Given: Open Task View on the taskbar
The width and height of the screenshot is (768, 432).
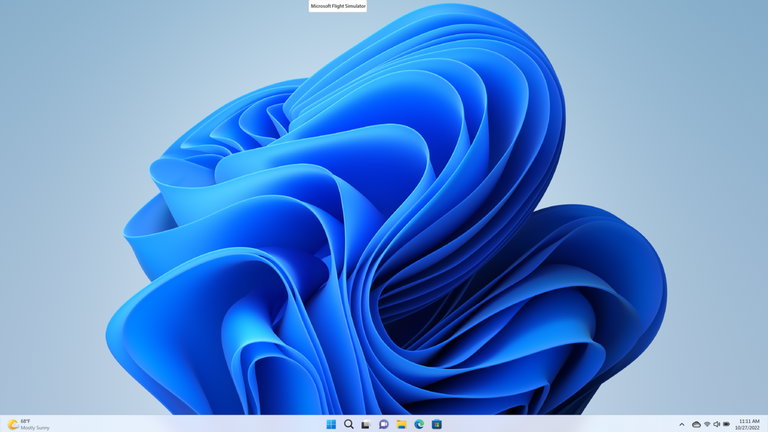Looking at the screenshot, I should (366, 424).
